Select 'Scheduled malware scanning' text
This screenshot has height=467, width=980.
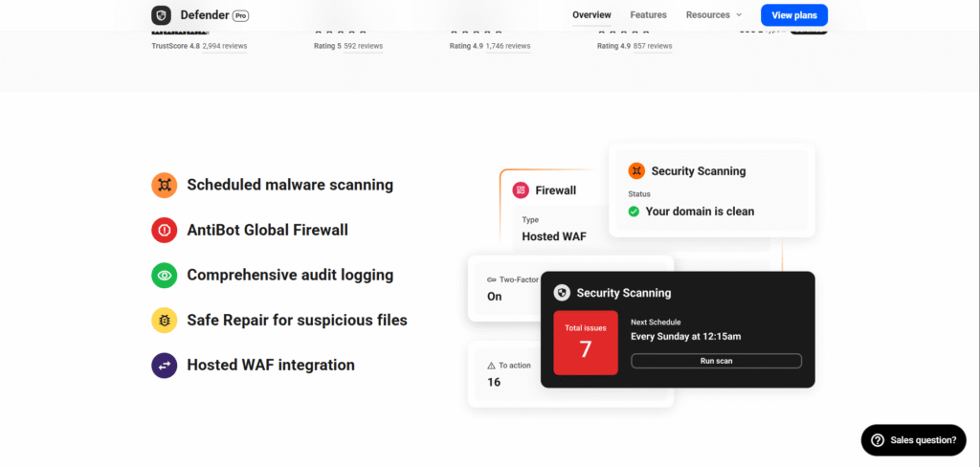point(290,185)
